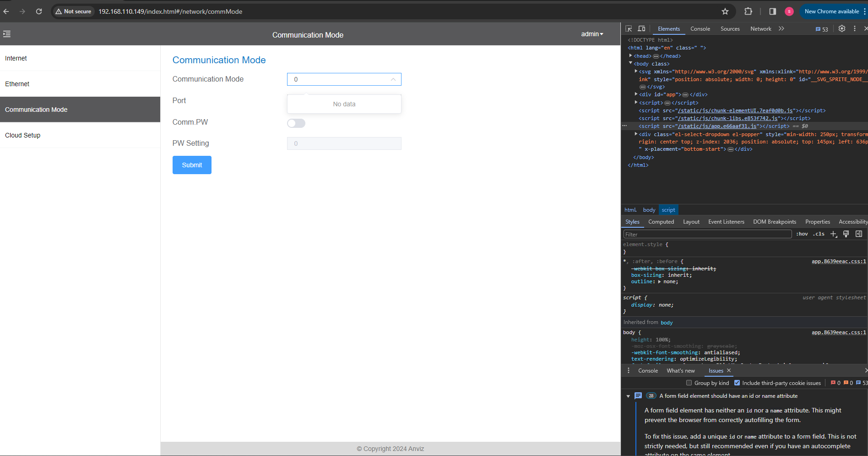Click the browser back arrow
The image size is (868, 456).
[6, 11]
